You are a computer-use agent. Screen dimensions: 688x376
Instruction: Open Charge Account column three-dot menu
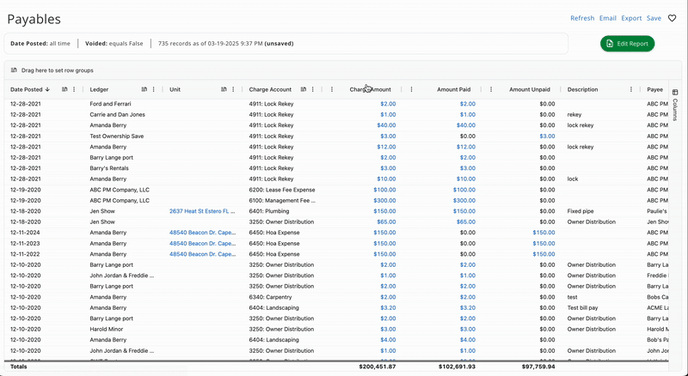[312, 90]
